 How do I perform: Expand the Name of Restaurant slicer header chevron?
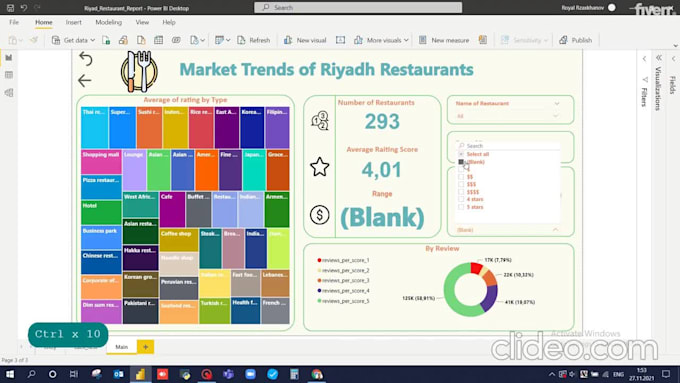tap(557, 104)
